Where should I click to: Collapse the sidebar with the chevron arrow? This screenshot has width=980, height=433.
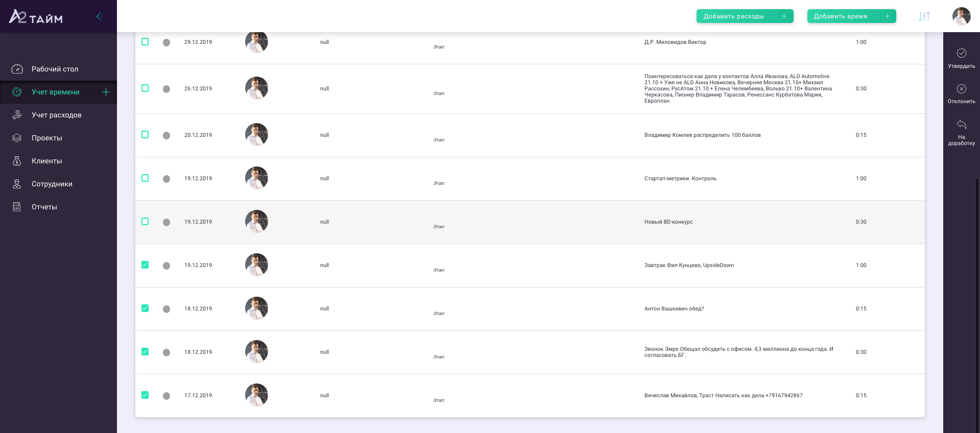99,16
